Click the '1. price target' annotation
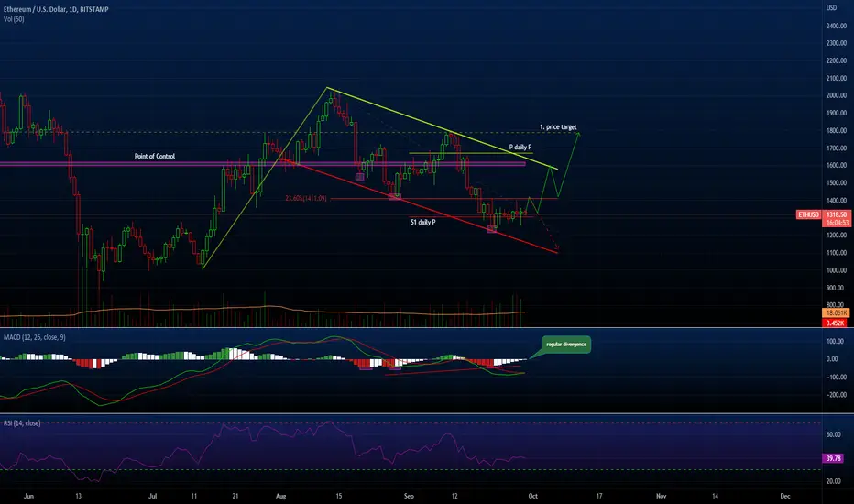This screenshot has width=854, height=504. click(x=558, y=127)
